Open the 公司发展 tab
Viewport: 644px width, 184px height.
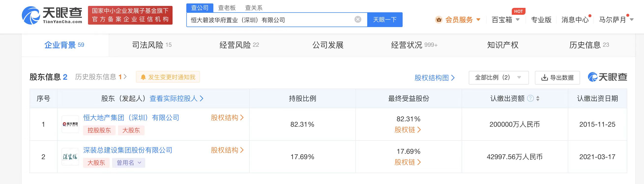[328, 45]
